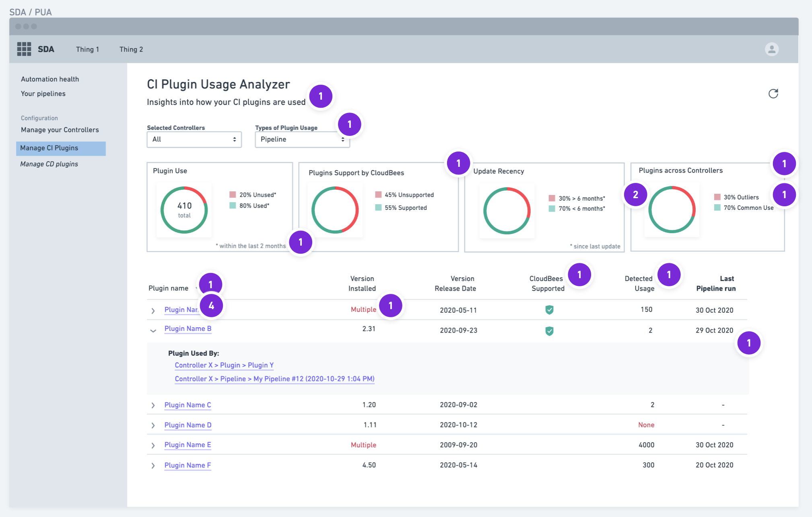The width and height of the screenshot is (812, 517).
Task: Expand the first plugin row dated 2020-05-11
Action: pyautogui.click(x=153, y=310)
